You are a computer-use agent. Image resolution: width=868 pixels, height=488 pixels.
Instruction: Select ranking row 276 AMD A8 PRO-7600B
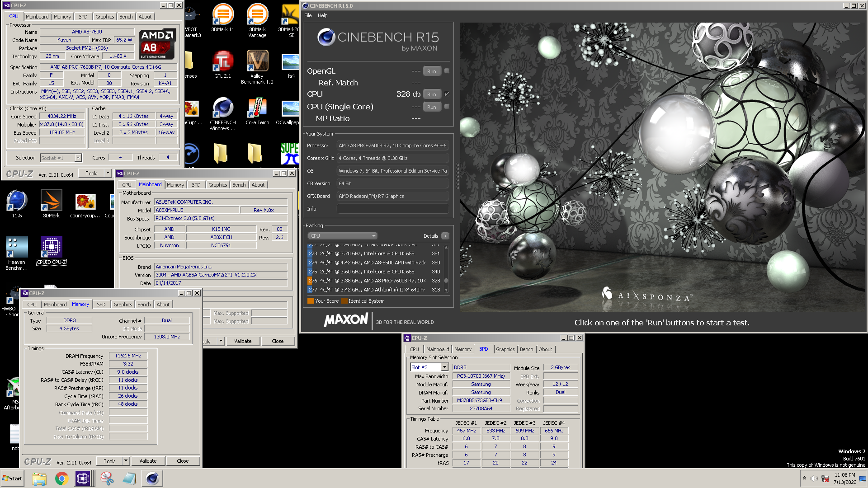(374, 281)
